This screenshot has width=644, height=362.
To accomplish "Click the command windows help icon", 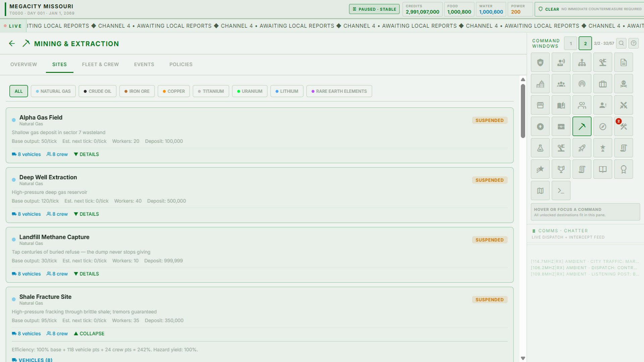I will tap(633, 43).
